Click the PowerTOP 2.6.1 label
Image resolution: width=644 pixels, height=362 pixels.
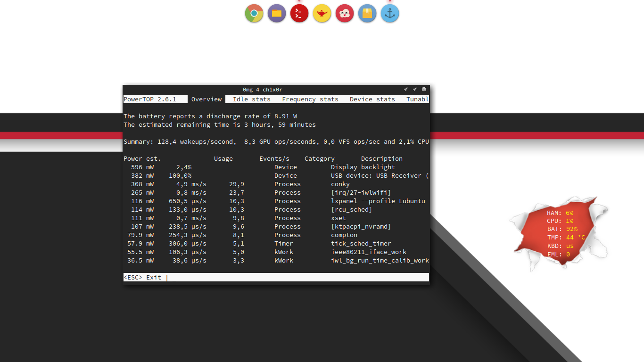point(150,99)
